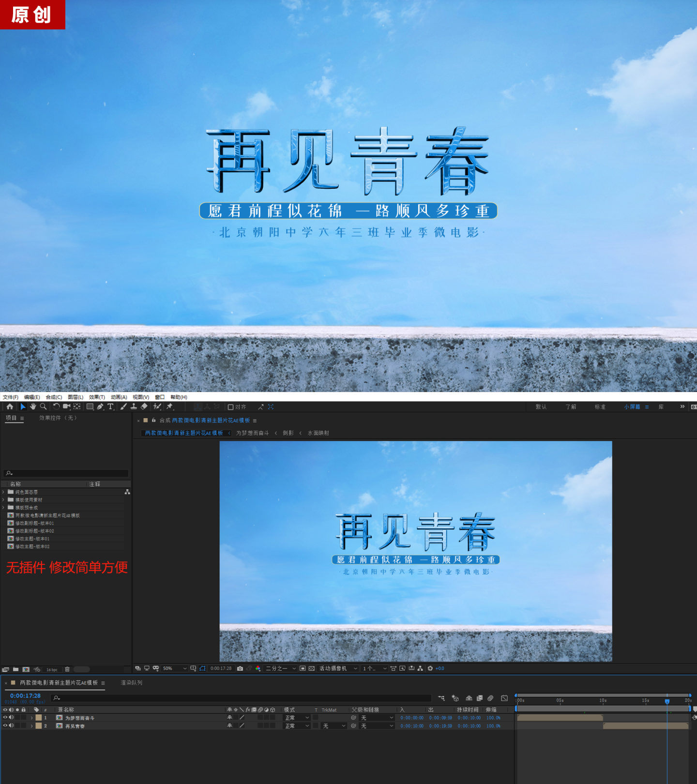Image resolution: width=697 pixels, height=784 pixels.
Task: Open the composition flowchart icon in viewer
Action: coord(420,668)
